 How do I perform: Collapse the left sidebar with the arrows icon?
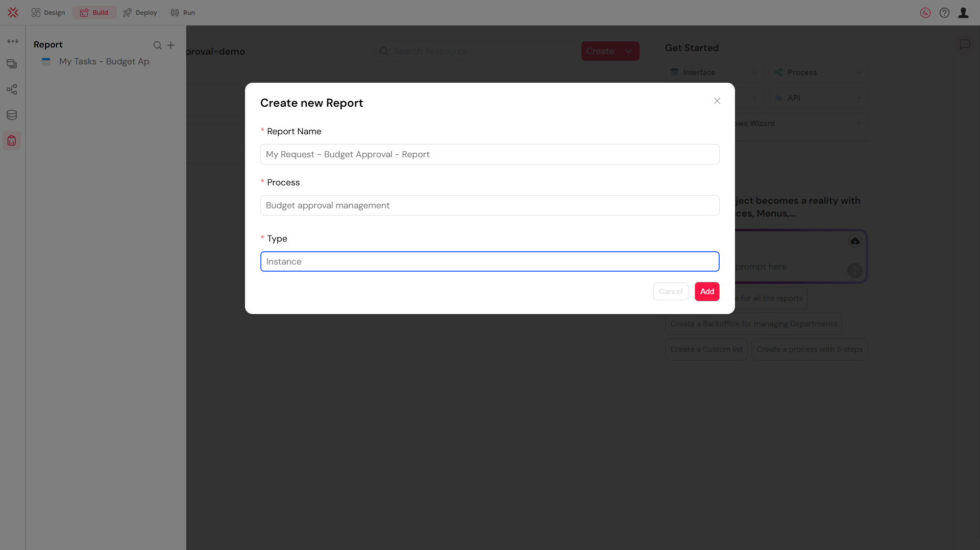pyautogui.click(x=12, y=41)
